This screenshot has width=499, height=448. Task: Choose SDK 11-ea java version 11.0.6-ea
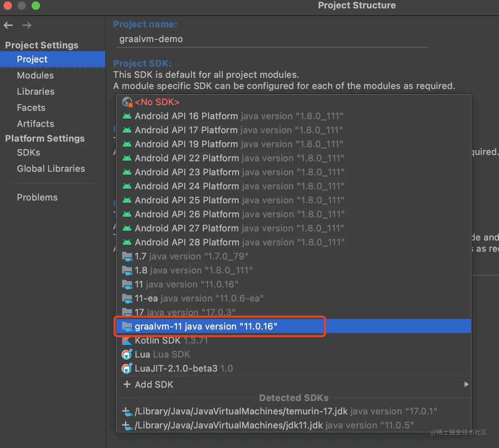click(294, 298)
